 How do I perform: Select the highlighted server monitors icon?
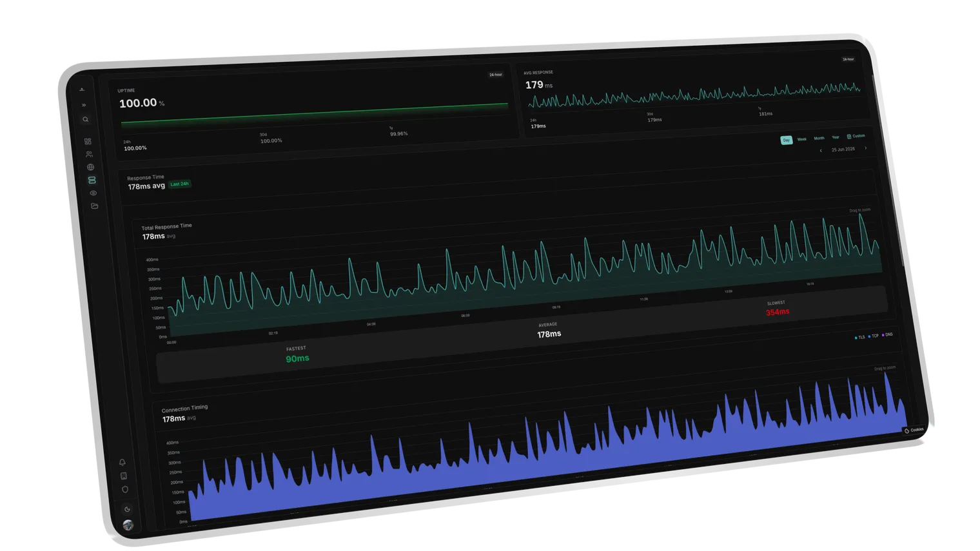[x=92, y=180]
